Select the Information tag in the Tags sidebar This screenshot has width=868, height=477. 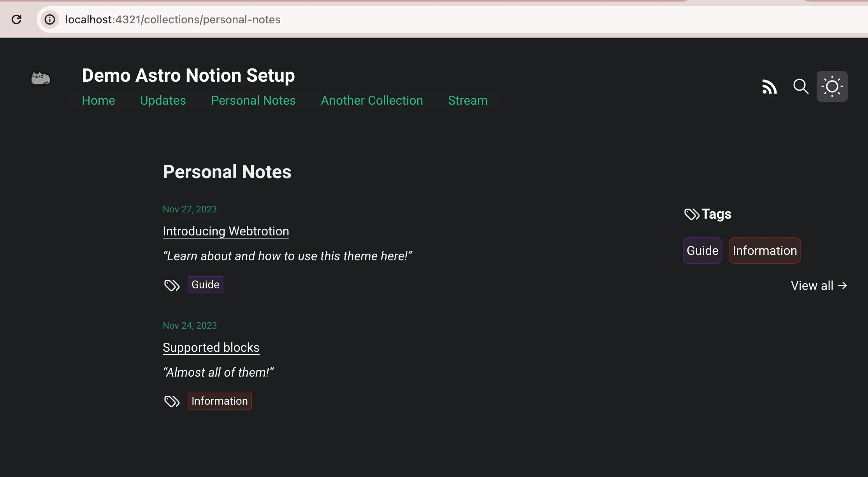pyautogui.click(x=764, y=251)
